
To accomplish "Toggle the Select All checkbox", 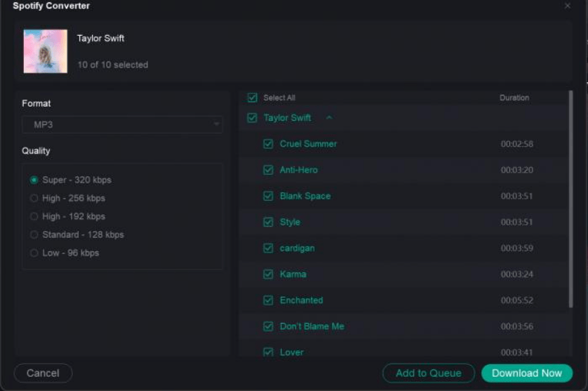I will click(x=253, y=98).
